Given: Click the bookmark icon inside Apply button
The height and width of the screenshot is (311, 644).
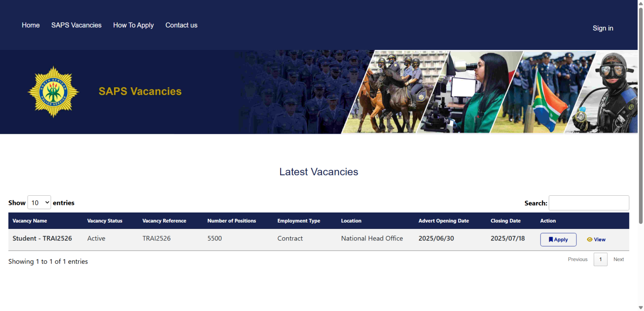Looking at the screenshot, I should tap(551, 239).
